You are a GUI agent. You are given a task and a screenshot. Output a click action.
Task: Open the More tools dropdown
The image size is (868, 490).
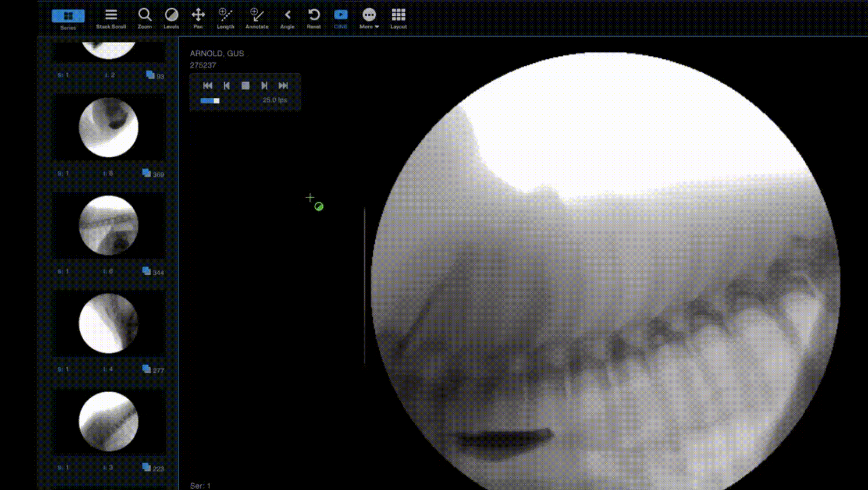click(369, 19)
